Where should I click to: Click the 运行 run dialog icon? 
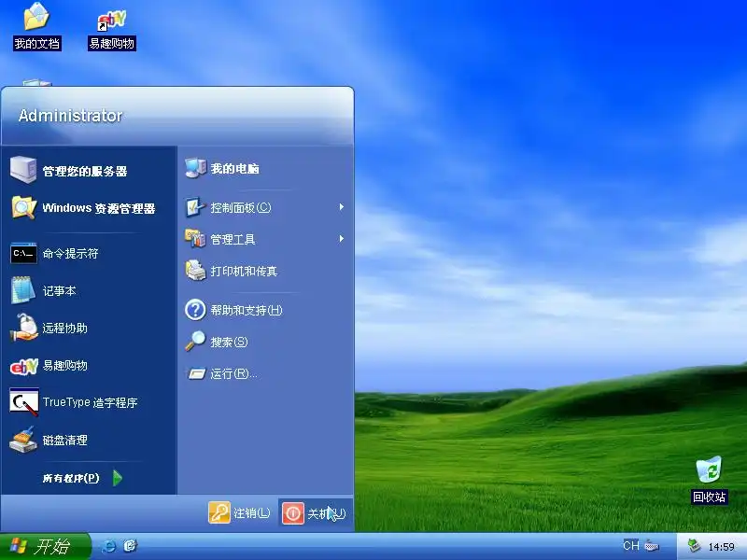196,373
